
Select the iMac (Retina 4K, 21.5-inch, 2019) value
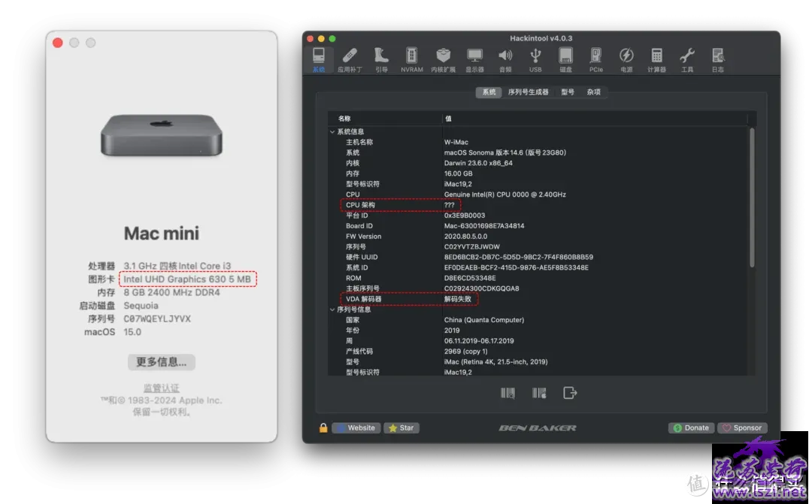pyautogui.click(x=495, y=362)
